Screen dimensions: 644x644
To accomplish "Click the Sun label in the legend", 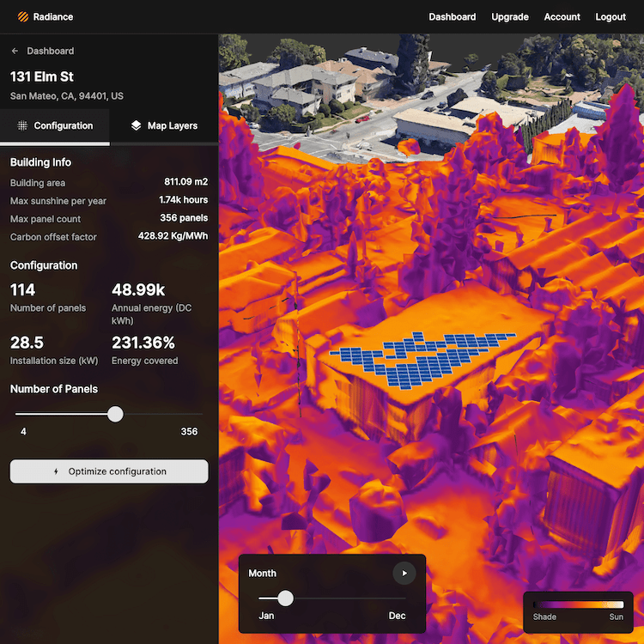I will 616,617.
